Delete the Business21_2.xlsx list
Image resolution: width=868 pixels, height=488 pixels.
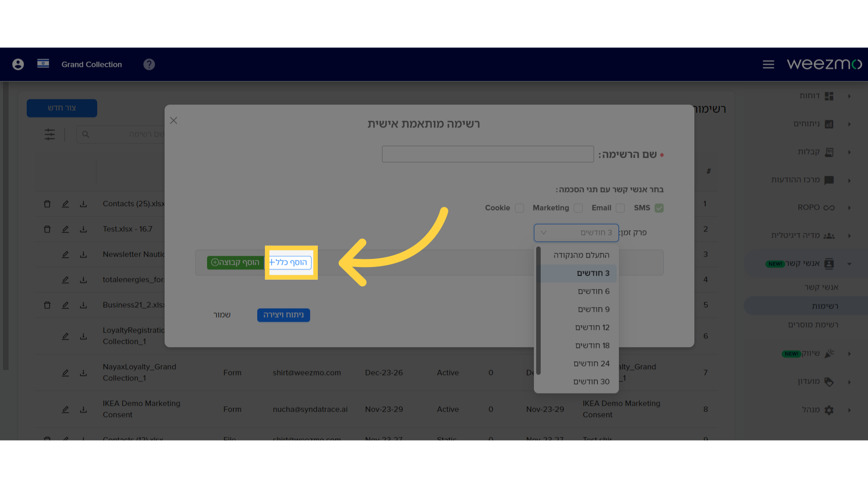point(47,305)
